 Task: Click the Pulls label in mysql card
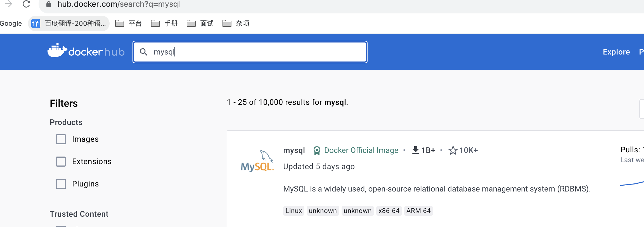630,150
